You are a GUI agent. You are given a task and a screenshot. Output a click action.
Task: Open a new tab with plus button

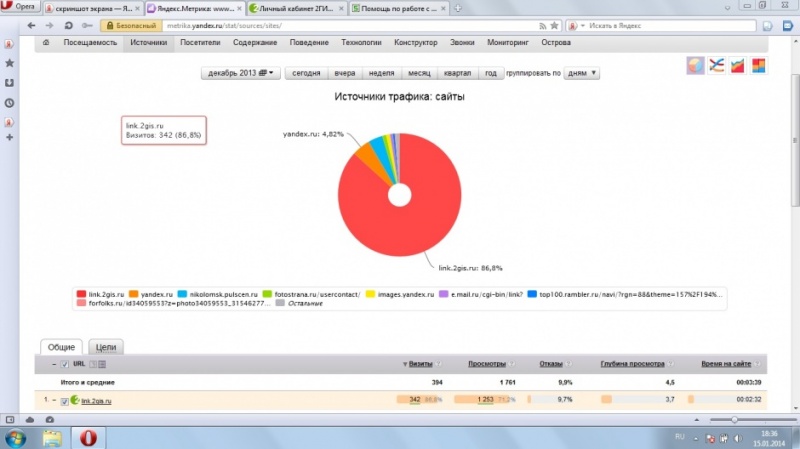[458, 8]
